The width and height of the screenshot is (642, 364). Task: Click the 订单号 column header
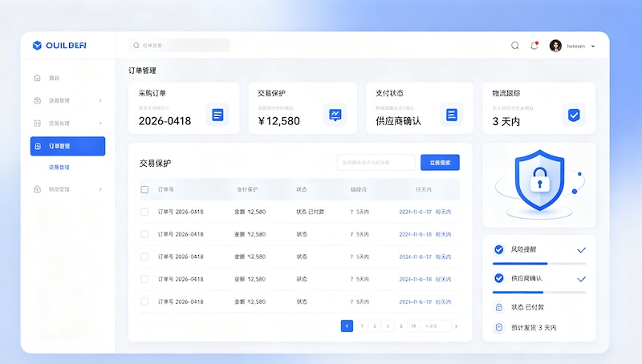(166, 189)
